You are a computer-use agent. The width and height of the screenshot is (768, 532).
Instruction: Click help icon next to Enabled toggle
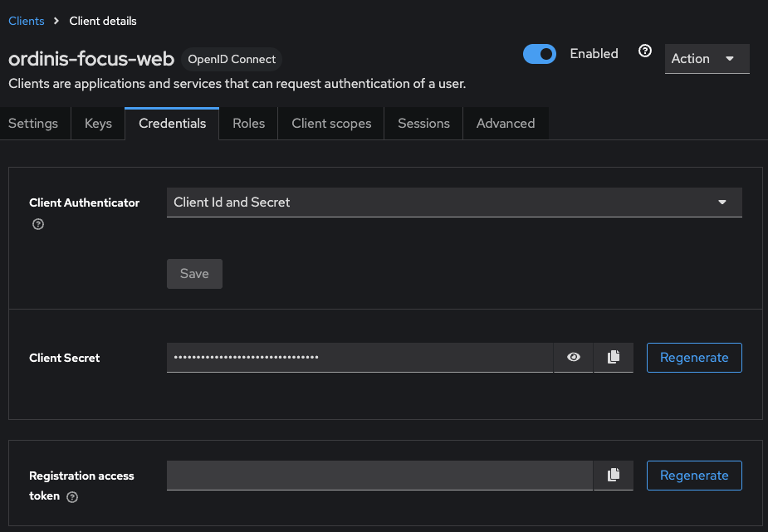[x=644, y=51]
